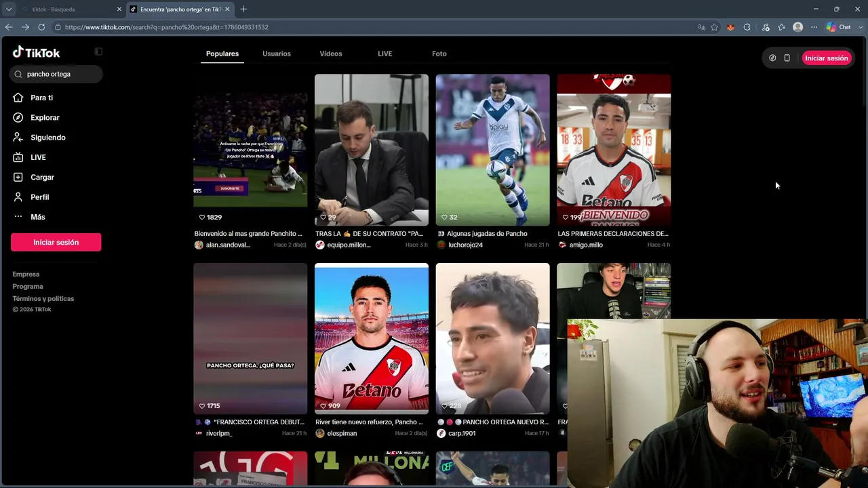Reload the page with the refresh icon

pyautogui.click(x=41, y=27)
